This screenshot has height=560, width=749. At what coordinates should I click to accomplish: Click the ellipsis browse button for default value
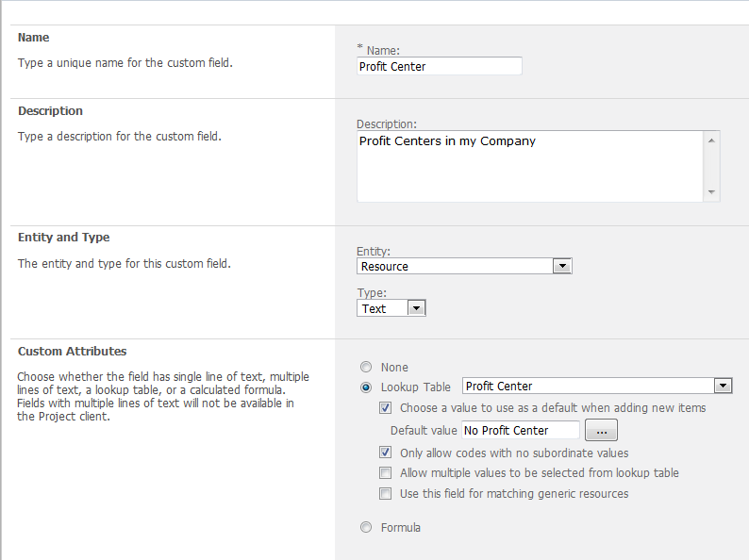coord(601,430)
